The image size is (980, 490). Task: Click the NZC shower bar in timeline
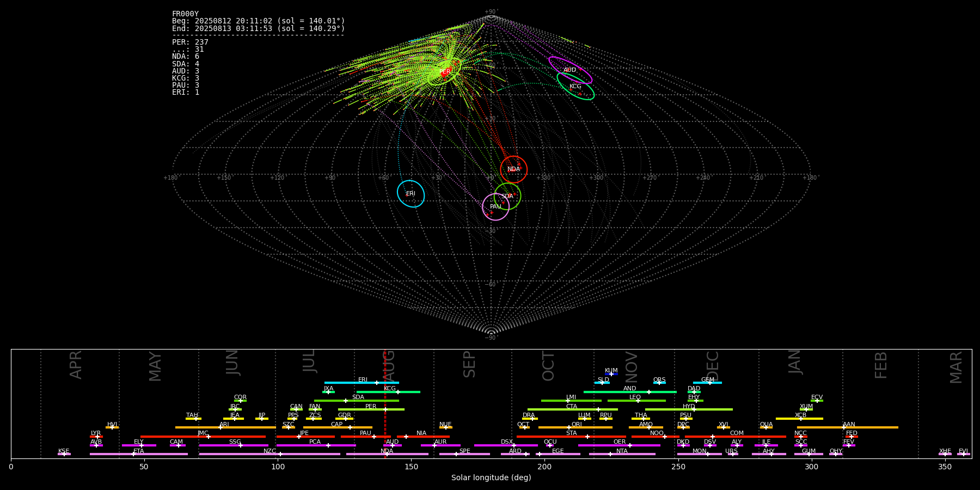269,454
